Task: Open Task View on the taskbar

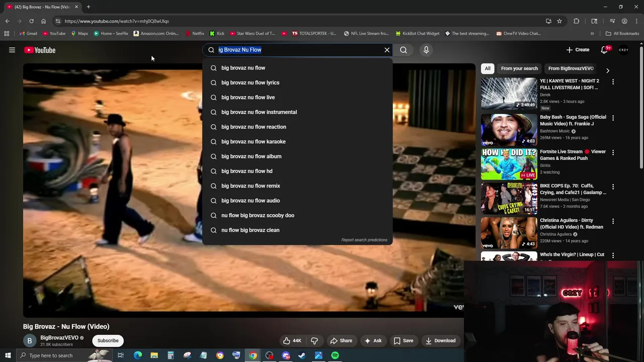Action: [121, 355]
